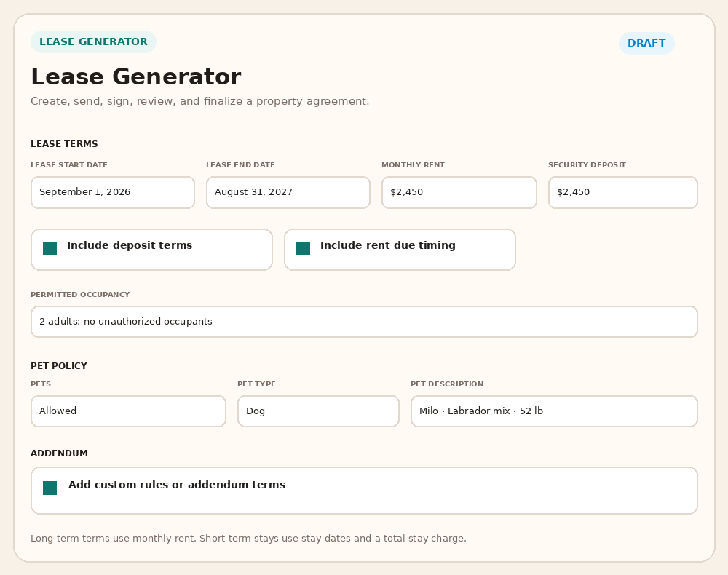Image resolution: width=728 pixels, height=575 pixels.
Task: Edit the Security Deposit field
Action: 622,192
